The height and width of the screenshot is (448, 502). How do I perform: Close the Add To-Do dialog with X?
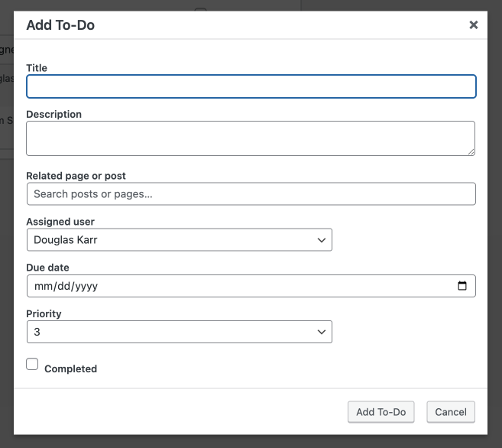coord(474,25)
